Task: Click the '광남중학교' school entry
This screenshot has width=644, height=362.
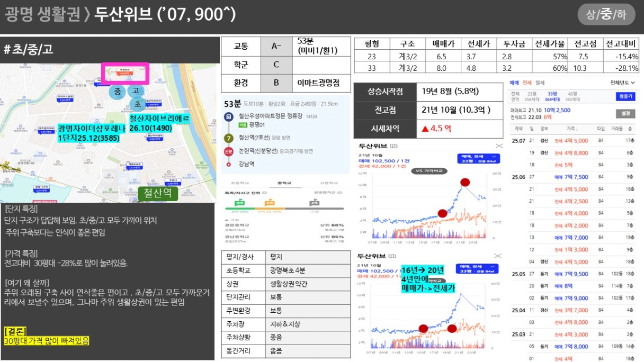Action: coord(237,237)
